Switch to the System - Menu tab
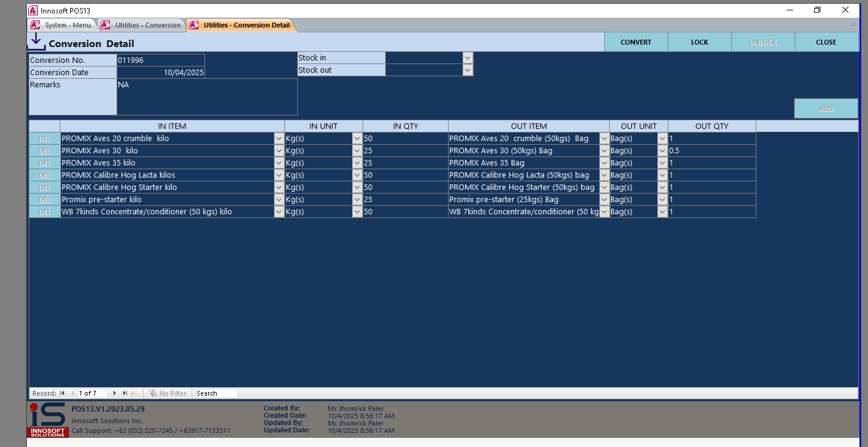The width and height of the screenshot is (868, 447). pos(62,25)
